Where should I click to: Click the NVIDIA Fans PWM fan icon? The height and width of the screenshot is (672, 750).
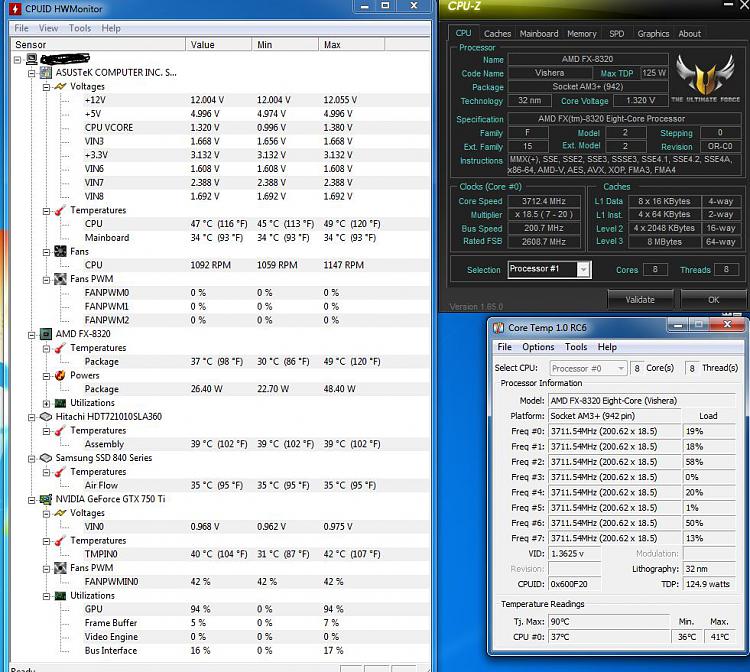point(60,568)
